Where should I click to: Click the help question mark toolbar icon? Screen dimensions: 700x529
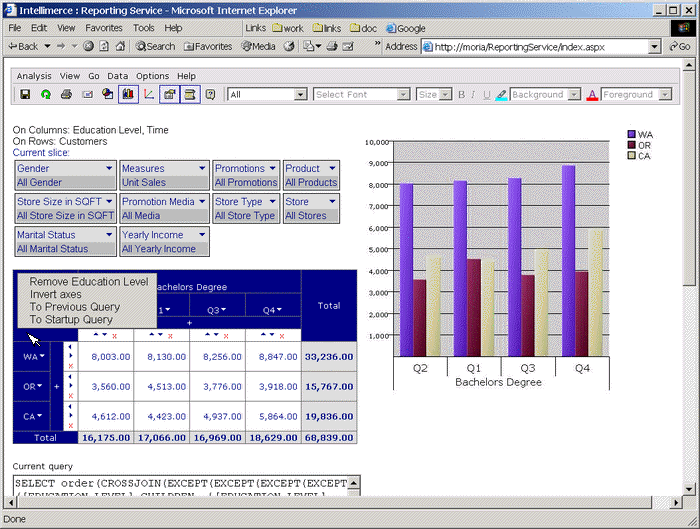pyautogui.click(x=210, y=94)
